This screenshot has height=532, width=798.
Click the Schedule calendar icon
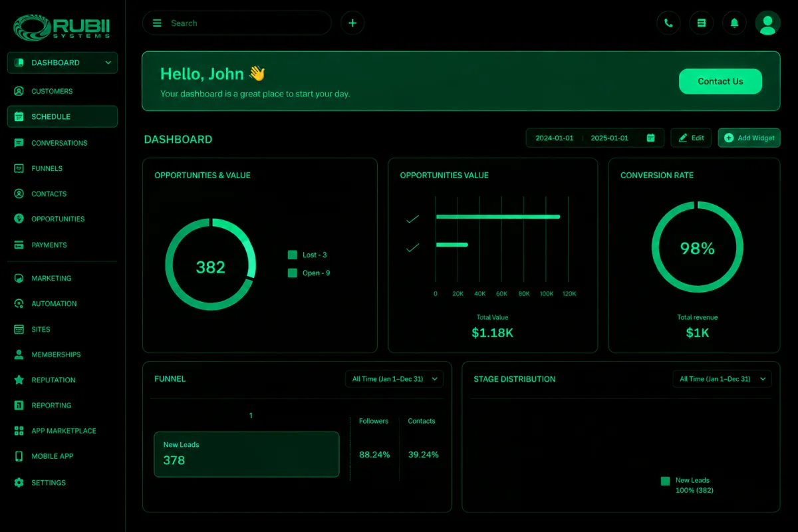pyautogui.click(x=19, y=116)
